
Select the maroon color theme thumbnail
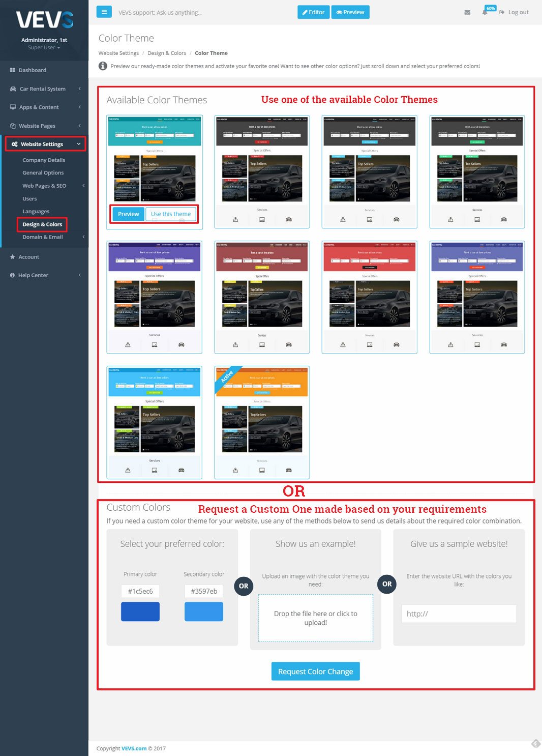[x=262, y=297]
